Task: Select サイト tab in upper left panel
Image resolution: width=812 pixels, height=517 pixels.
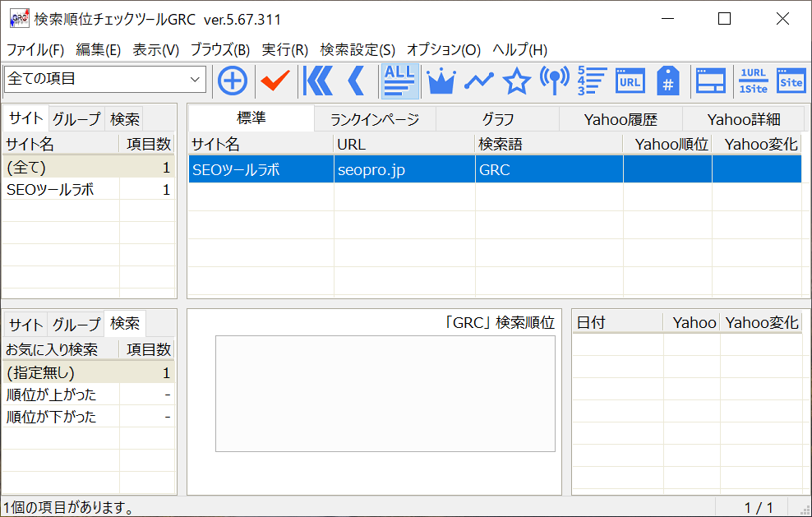Action: [26, 118]
